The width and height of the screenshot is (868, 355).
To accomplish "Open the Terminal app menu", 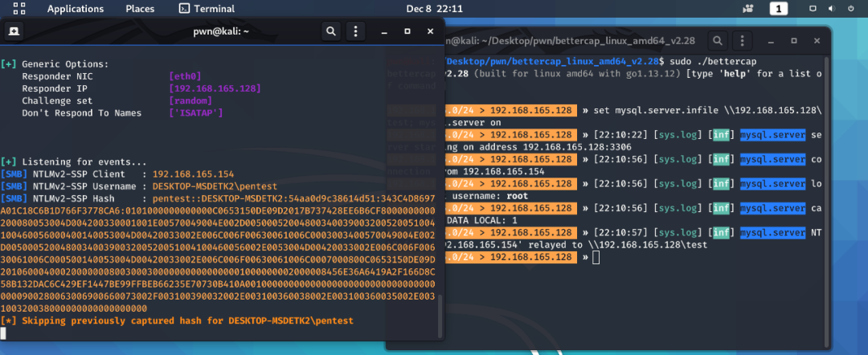I will point(207,9).
